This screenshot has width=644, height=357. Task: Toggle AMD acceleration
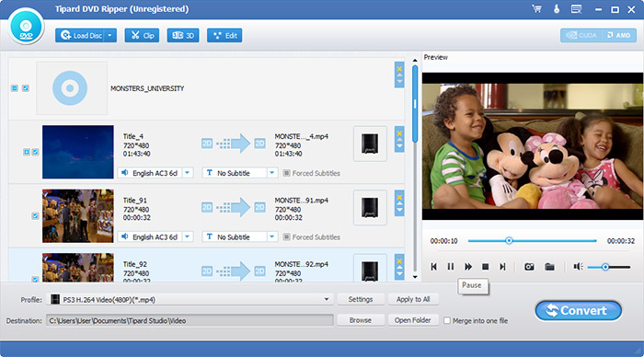tap(619, 35)
